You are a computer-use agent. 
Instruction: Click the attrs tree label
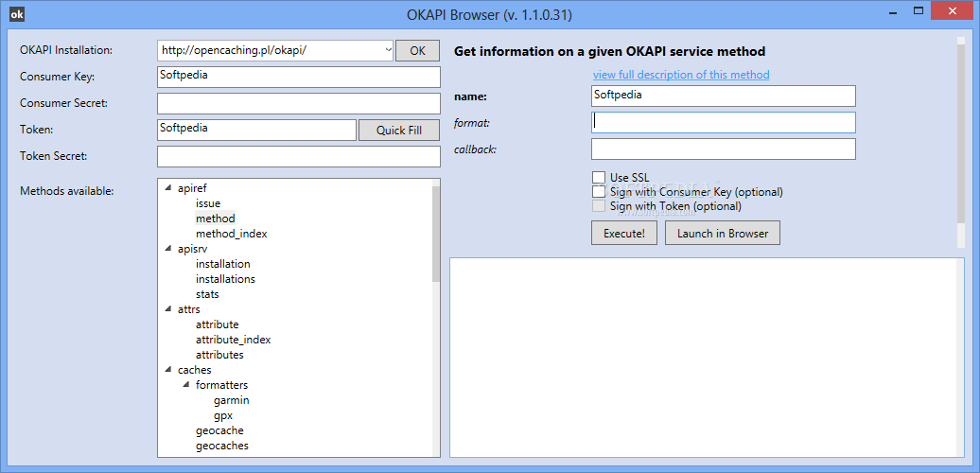189,309
